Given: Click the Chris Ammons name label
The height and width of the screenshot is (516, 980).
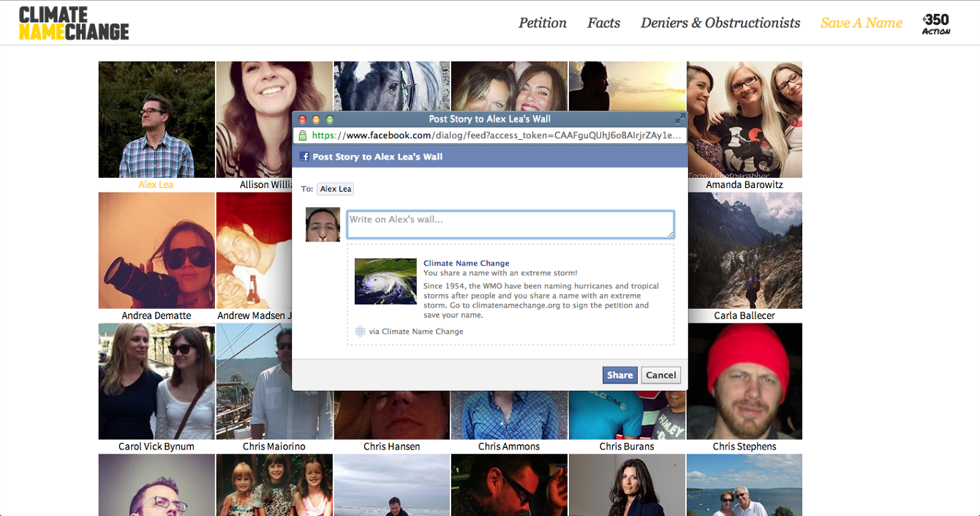Looking at the screenshot, I should (x=509, y=446).
